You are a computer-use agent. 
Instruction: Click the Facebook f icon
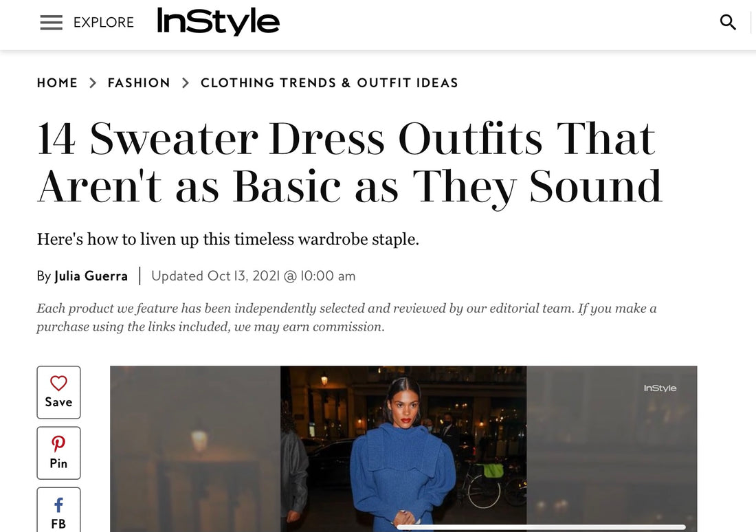click(x=59, y=505)
